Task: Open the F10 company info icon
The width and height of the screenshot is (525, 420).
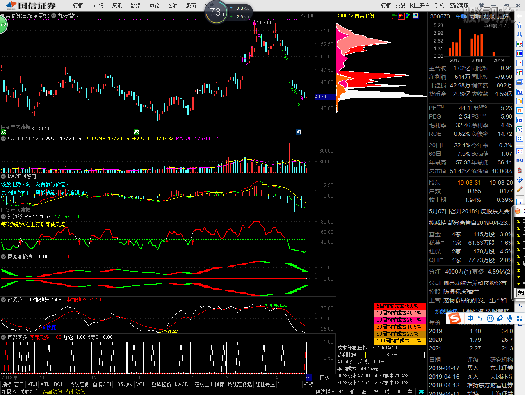Action: [x=520, y=91]
